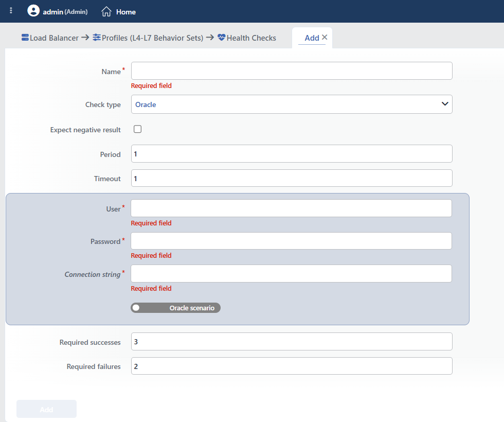Click the Health Checks heart icon
504x422 pixels.
point(222,38)
